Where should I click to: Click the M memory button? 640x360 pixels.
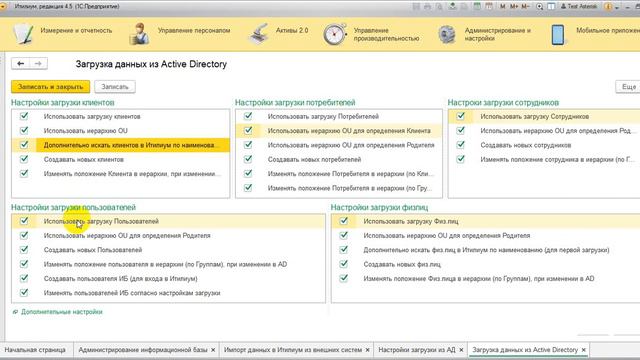tap(502, 7)
